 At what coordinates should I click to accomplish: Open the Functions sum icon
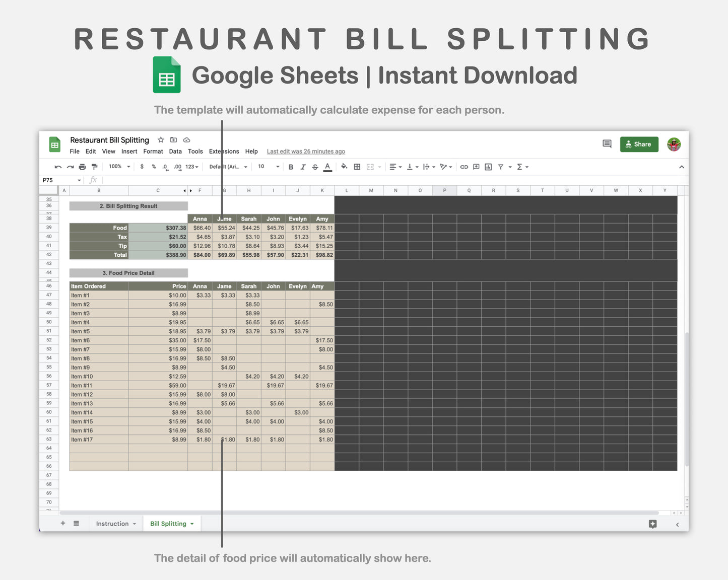point(520,167)
